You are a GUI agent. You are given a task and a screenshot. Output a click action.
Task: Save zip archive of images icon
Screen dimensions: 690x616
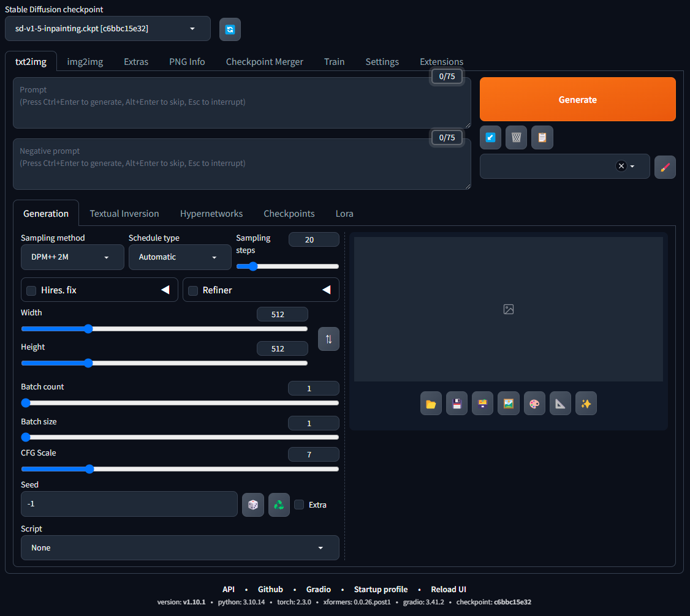(x=483, y=404)
